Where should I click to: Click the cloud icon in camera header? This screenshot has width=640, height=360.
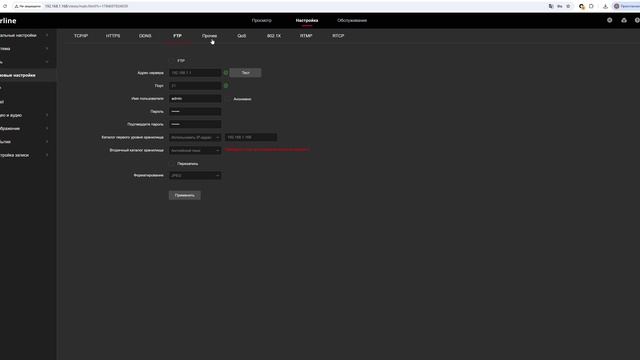(x=624, y=20)
